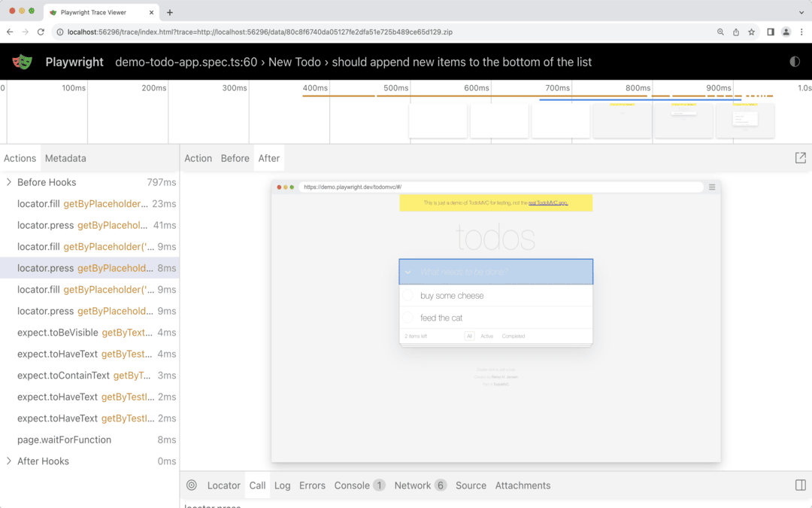Click the browser share icon

pyautogui.click(x=736, y=32)
